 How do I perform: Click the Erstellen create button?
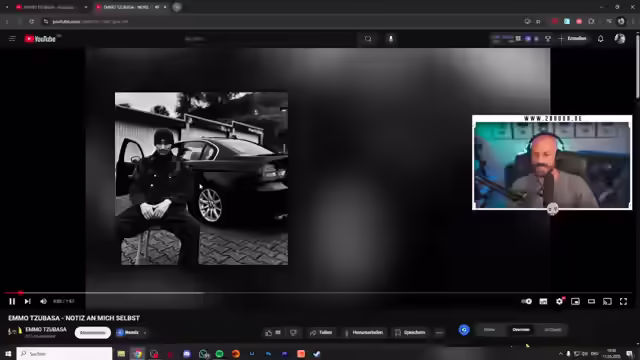(573, 38)
